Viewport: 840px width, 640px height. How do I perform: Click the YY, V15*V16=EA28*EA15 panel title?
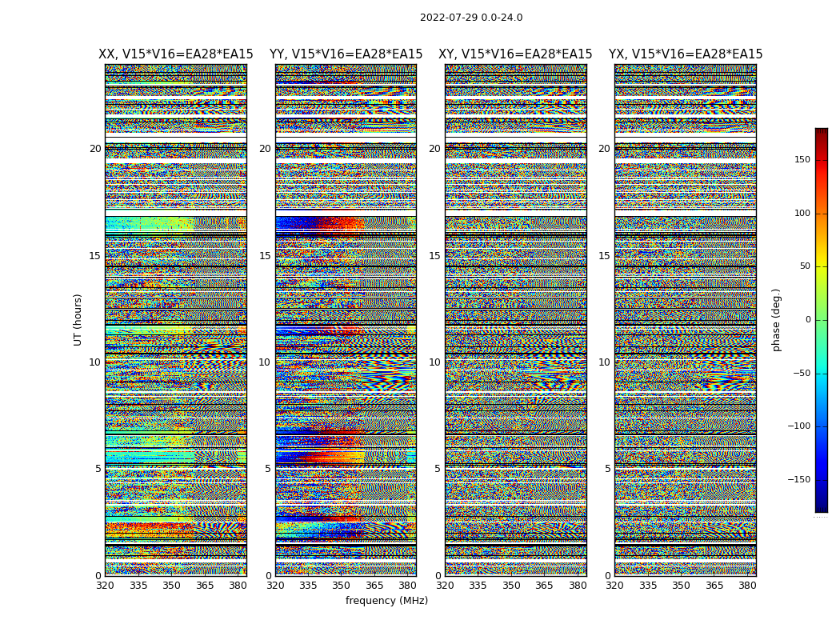point(346,54)
